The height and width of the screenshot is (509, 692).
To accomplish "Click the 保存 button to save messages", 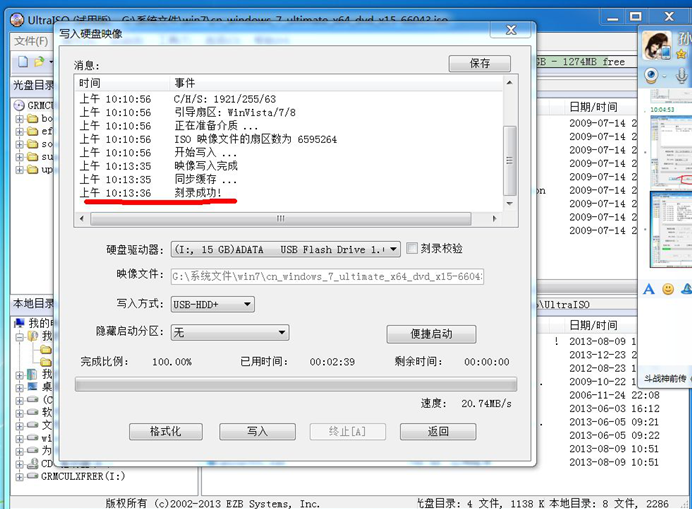I will 480,64.
